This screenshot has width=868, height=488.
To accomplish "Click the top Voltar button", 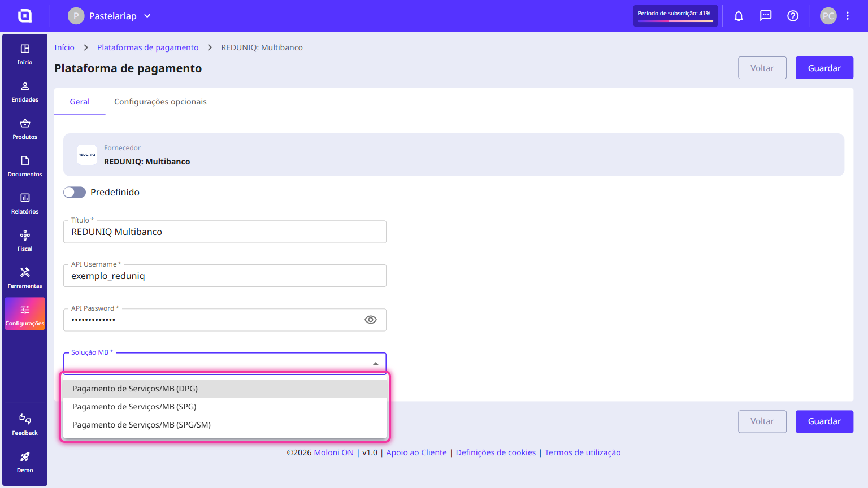I will point(762,68).
